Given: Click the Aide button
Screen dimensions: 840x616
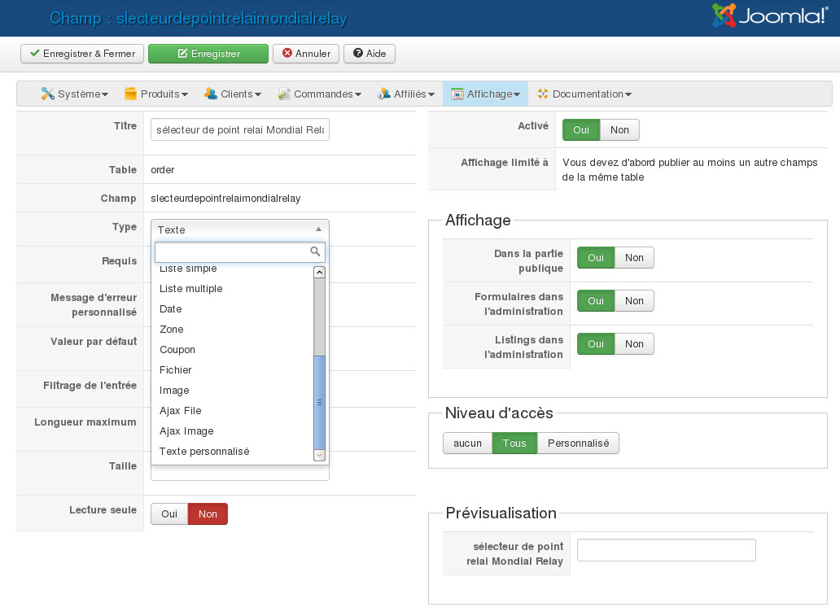Looking at the screenshot, I should coord(369,54).
